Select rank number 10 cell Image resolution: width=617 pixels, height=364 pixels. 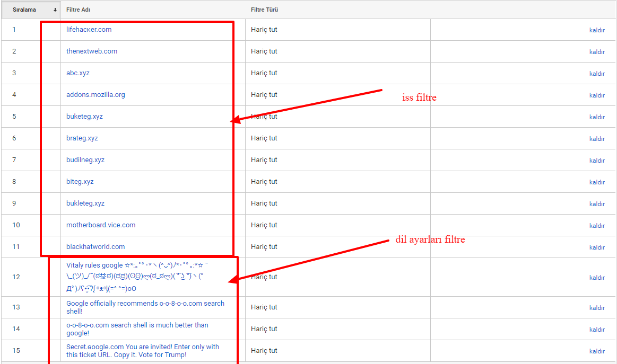[16, 225]
